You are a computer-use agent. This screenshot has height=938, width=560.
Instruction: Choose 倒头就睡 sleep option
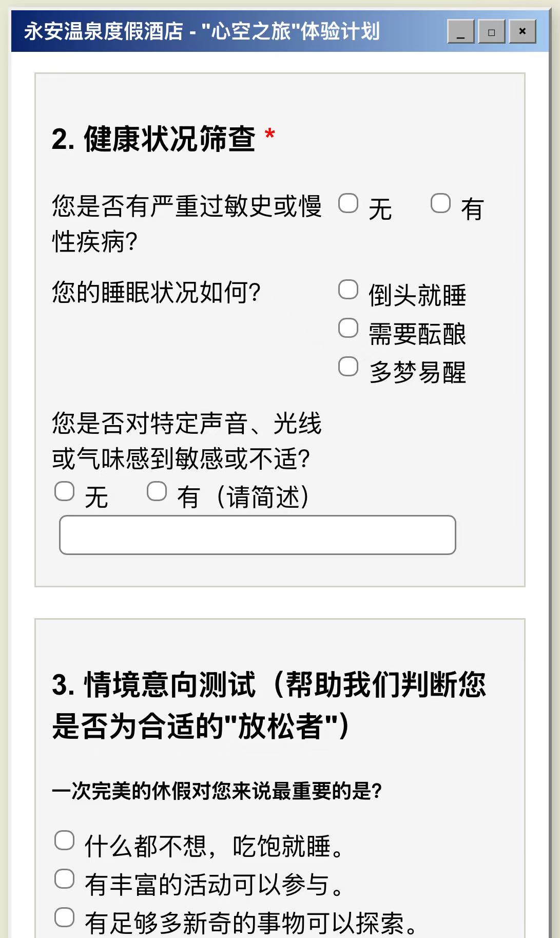pos(348,290)
